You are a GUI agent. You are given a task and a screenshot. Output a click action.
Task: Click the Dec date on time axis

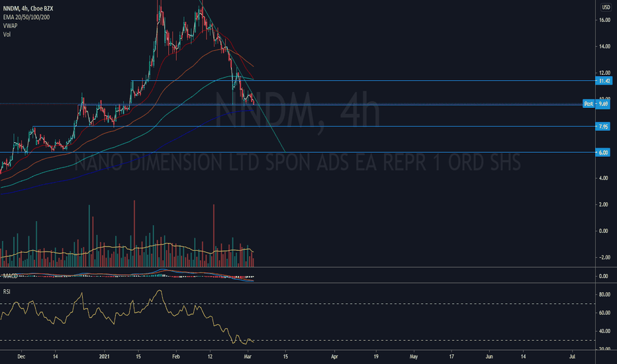click(21, 357)
